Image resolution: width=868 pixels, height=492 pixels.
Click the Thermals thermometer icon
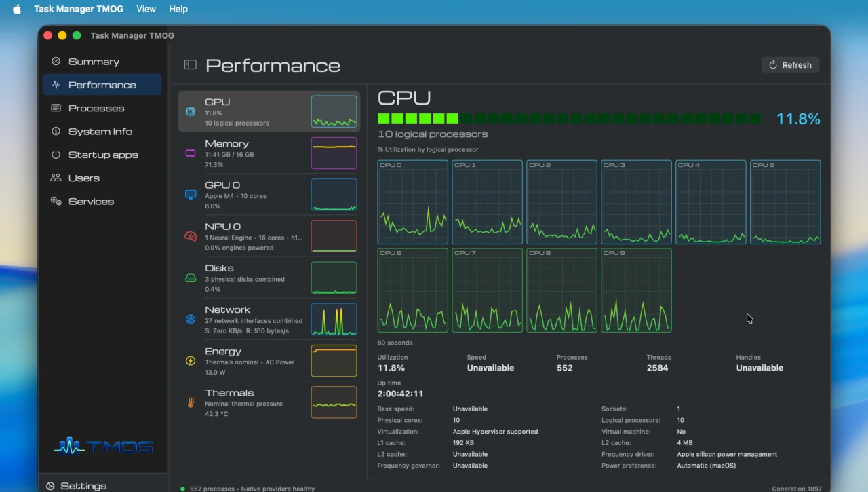click(x=191, y=402)
